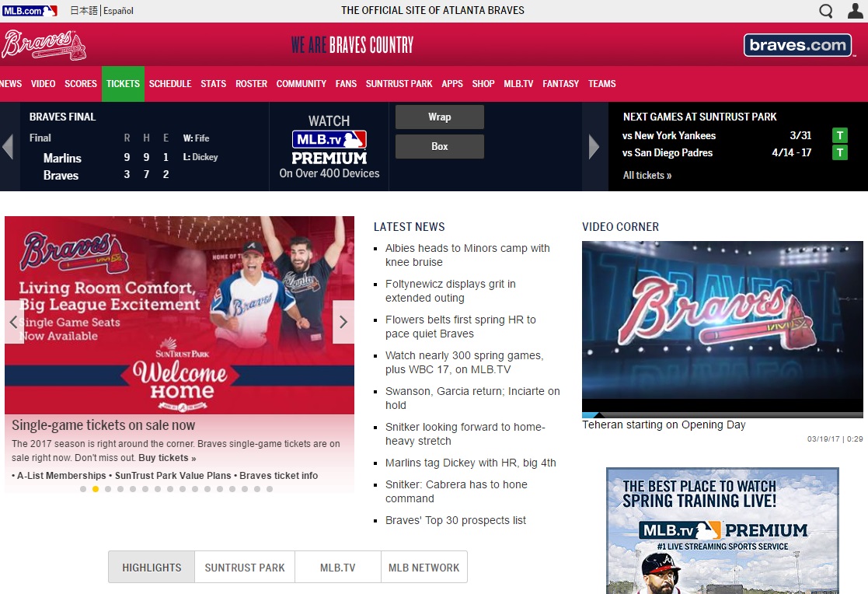Select the last carousel pagination dot

(x=270, y=489)
